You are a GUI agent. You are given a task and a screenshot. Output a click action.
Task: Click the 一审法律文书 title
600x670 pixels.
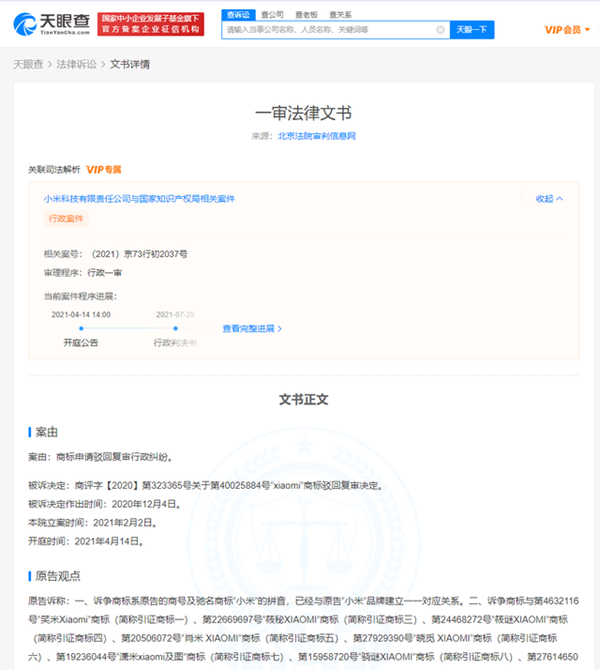303,113
